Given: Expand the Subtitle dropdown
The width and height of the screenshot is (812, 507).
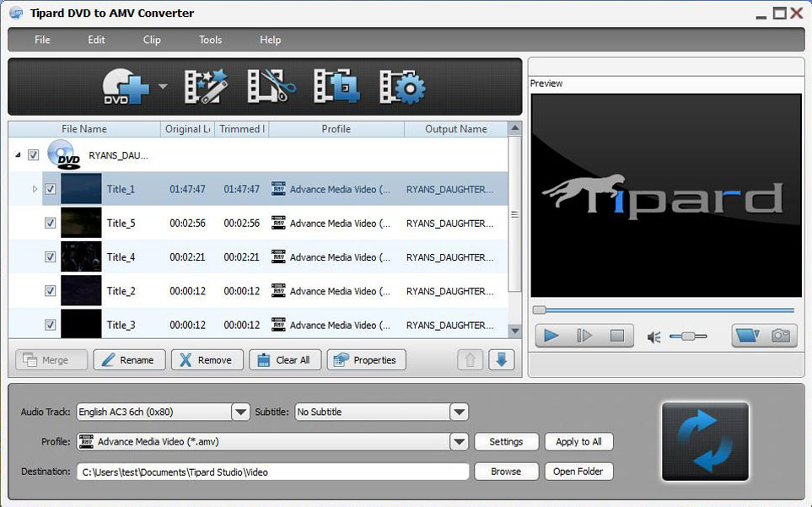Looking at the screenshot, I should point(459,412).
